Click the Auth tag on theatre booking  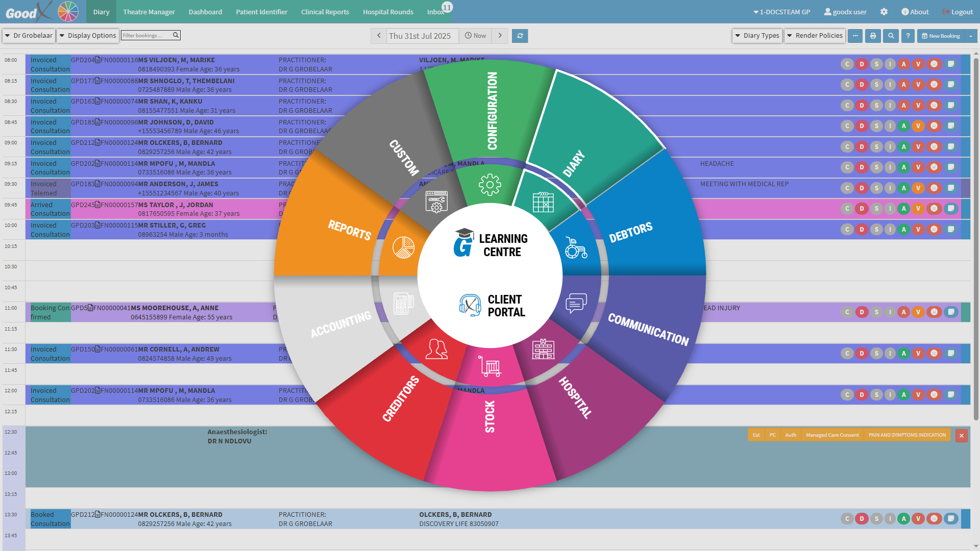point(791,435)
